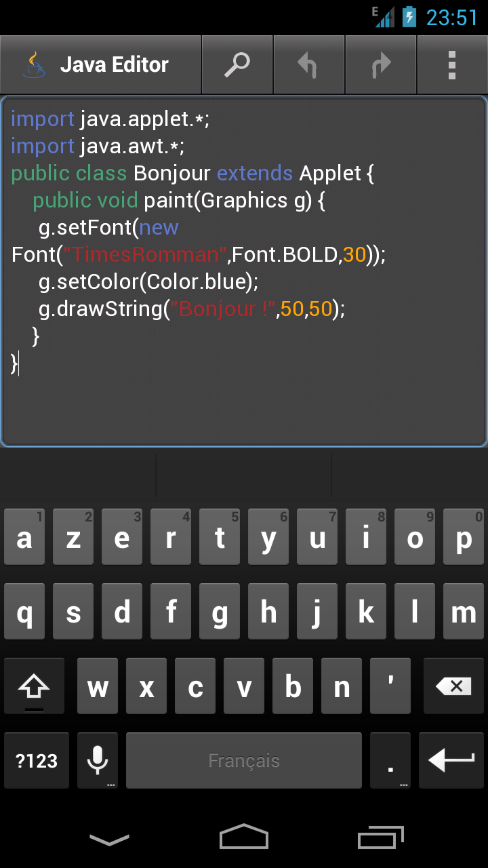
Task: Place cursor on "Bonjour !" string literal
Action: point(223,309)
